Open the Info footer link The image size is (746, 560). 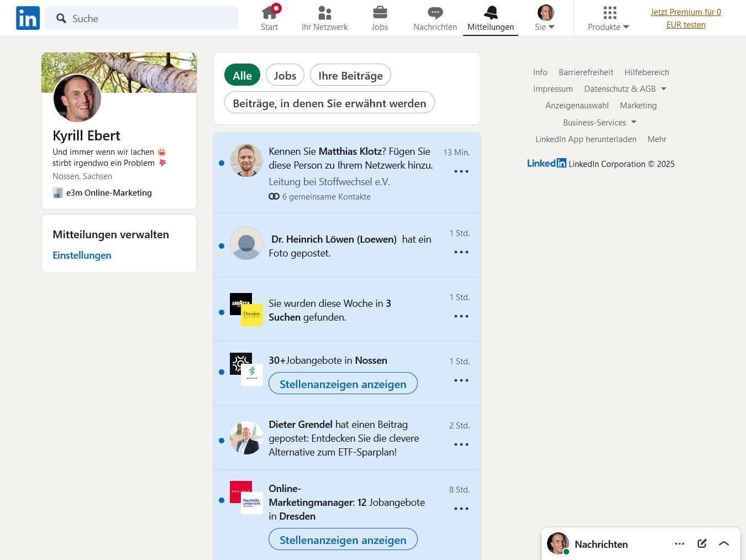[540, 72]
